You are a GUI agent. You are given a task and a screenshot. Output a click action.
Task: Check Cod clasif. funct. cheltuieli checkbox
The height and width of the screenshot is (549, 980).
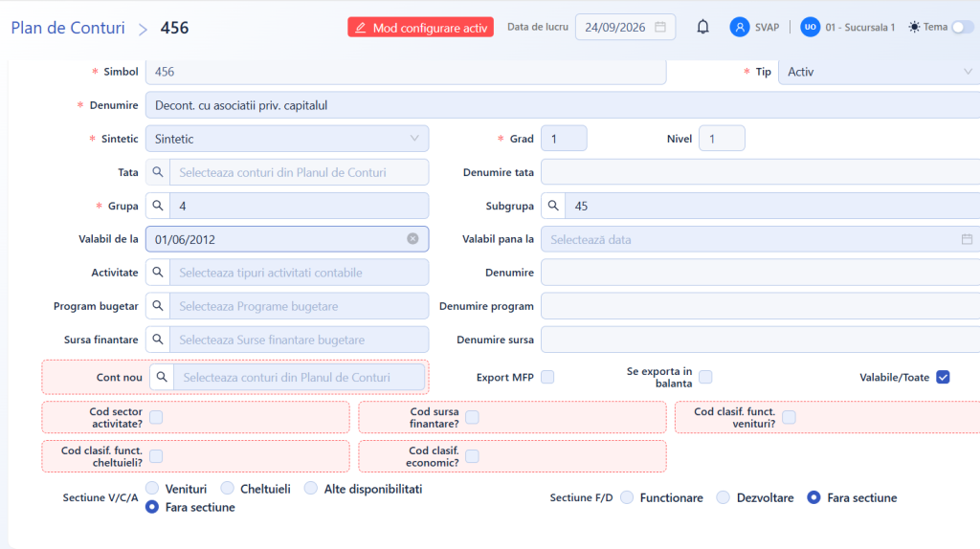(156, 456)
